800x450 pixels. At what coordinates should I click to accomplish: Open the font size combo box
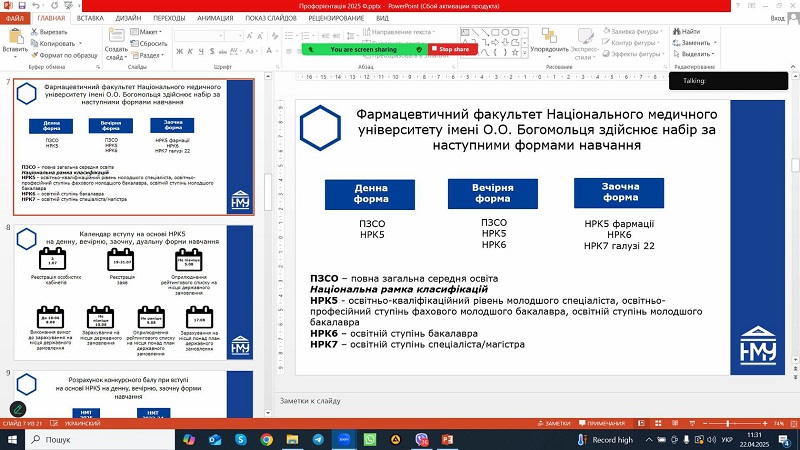click(x=234, y=36)
